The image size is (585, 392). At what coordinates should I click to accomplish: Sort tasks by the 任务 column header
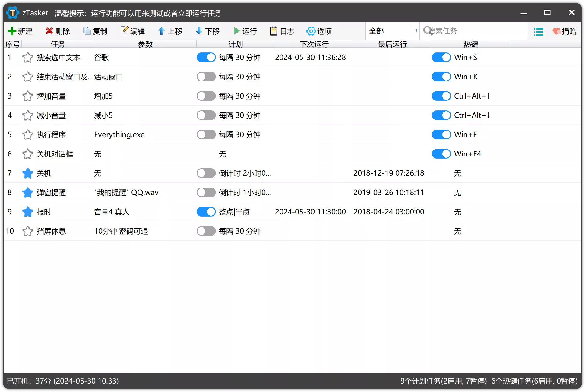click(x=57, y=44)
